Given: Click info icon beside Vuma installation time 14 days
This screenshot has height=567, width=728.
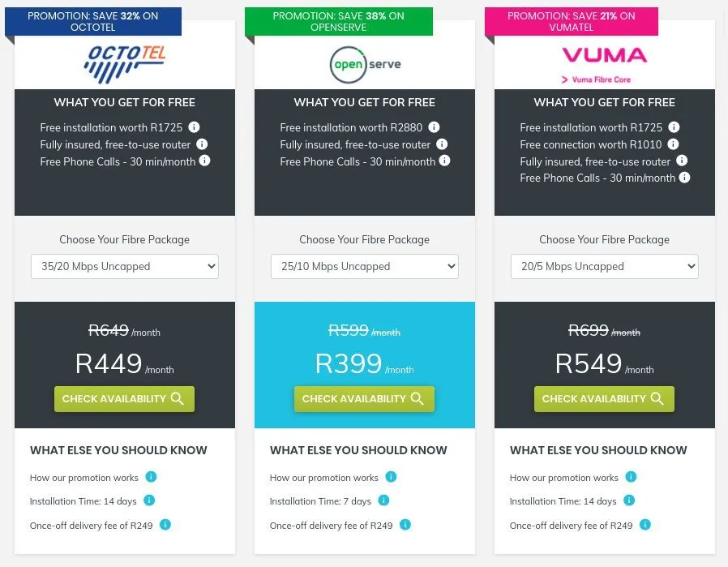Looking at the screenshot, I should pos(629,500).
